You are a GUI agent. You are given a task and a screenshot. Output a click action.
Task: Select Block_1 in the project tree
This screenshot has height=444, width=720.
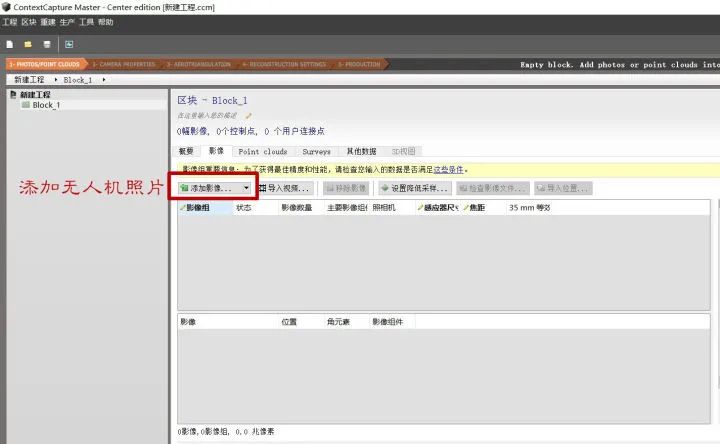pos(46,105)
